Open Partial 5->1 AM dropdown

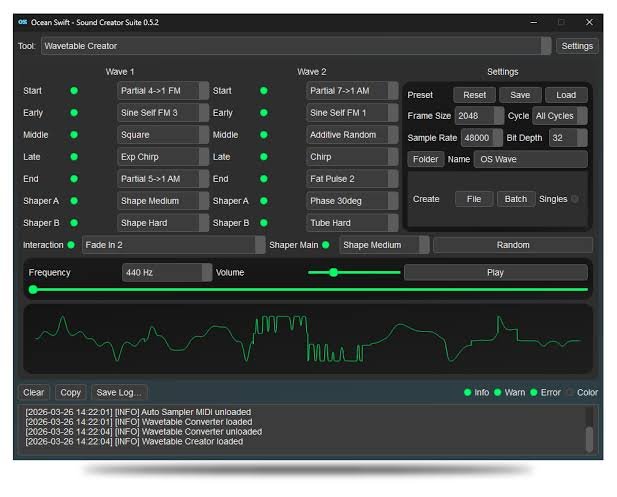[163, 179]
